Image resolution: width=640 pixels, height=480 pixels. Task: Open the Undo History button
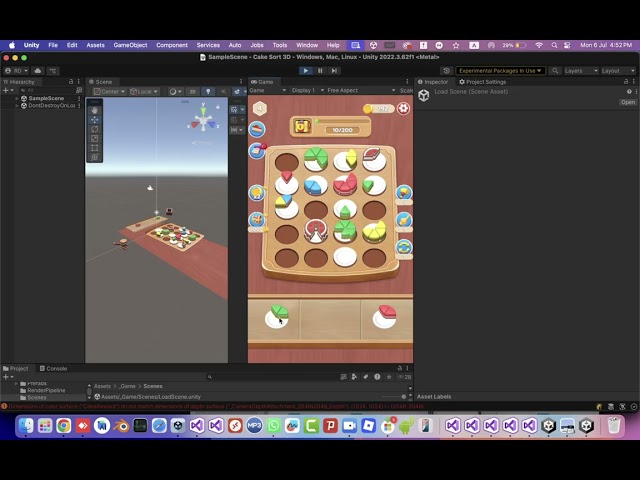[x=447, y=71]
